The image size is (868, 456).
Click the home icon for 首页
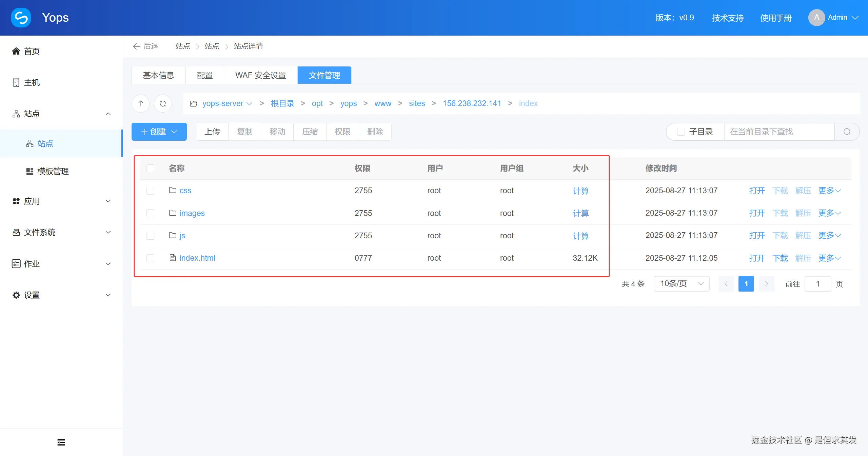16,51
